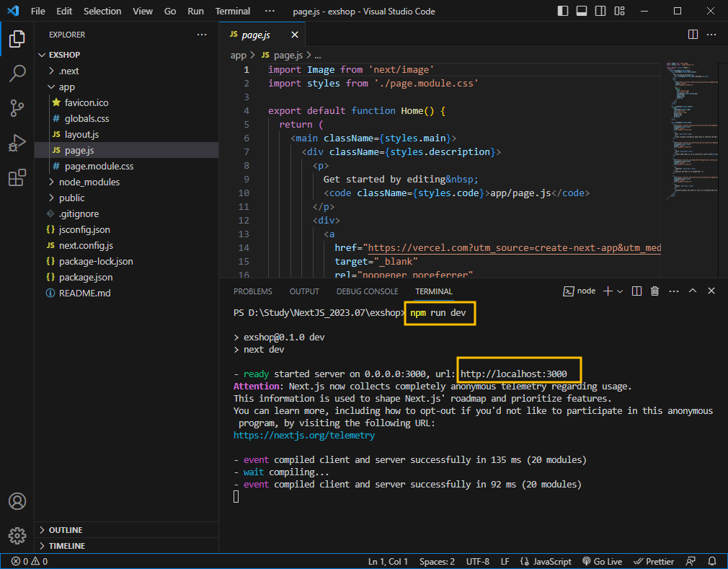Viewport: 728px width, 569px height.
Task: Collapse the app folder
Action: pos(126,87)
